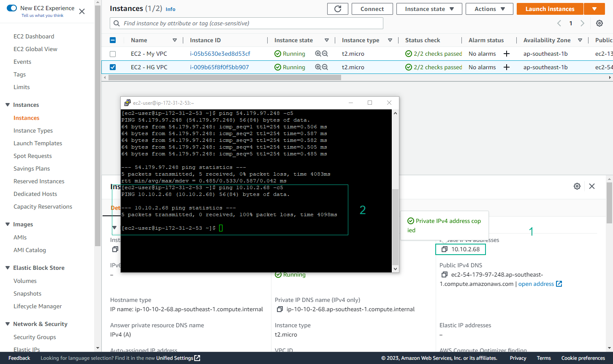613x364 pixels.
Task: Open Launch instances split arrow
Action: click(594, 9)
